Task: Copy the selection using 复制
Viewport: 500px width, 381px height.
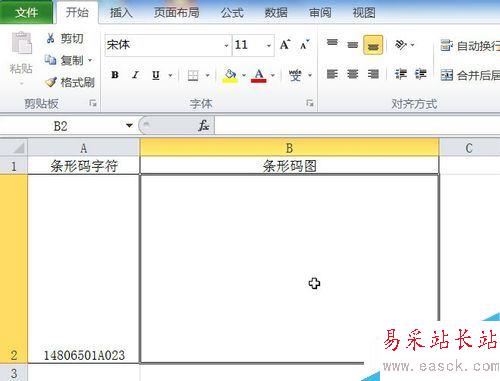Action: pyautogui.click(x=65, y=60)
